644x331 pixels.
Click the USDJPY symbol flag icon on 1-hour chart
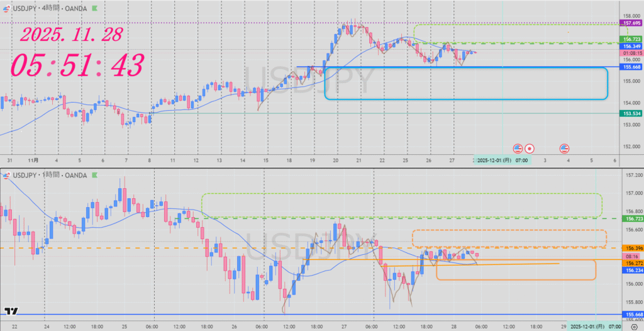[6, 175]
